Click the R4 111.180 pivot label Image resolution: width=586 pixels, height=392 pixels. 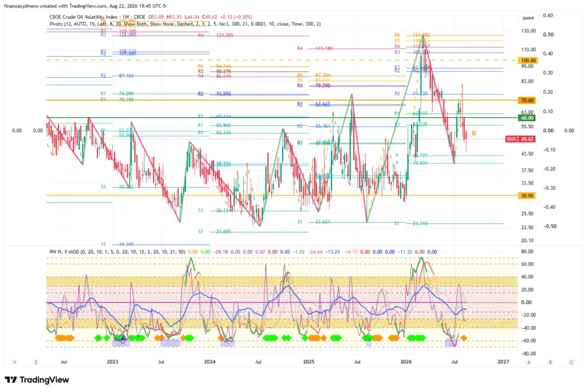tap(315, 48)
